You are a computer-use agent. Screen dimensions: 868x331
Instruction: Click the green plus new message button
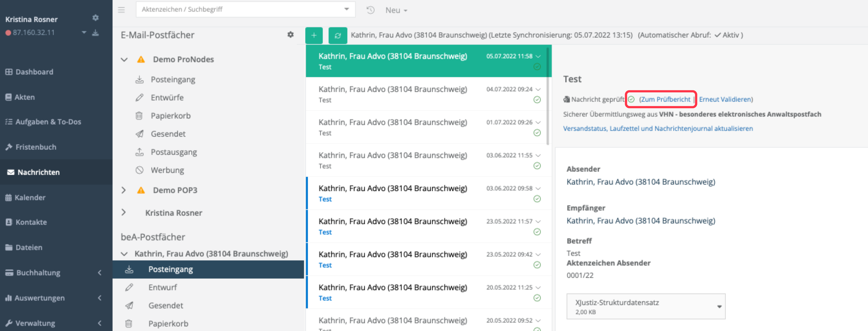[314, 35]
